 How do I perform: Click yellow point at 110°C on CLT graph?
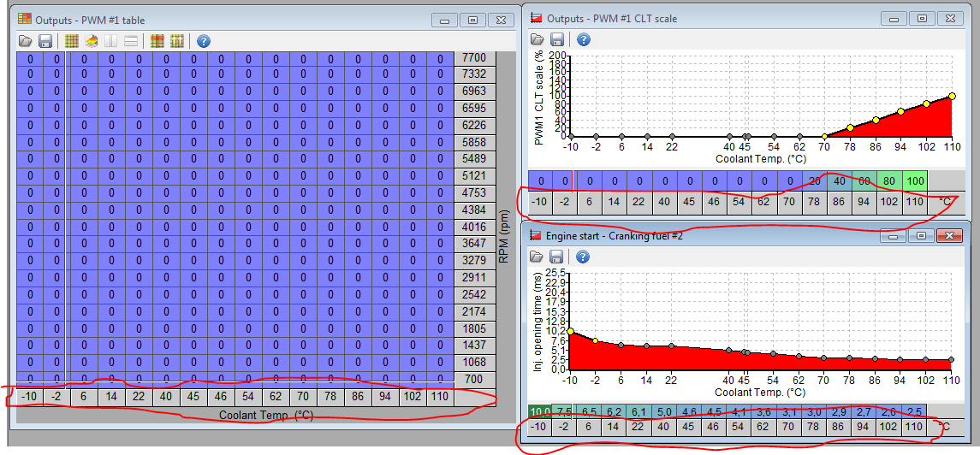(952, 97)
